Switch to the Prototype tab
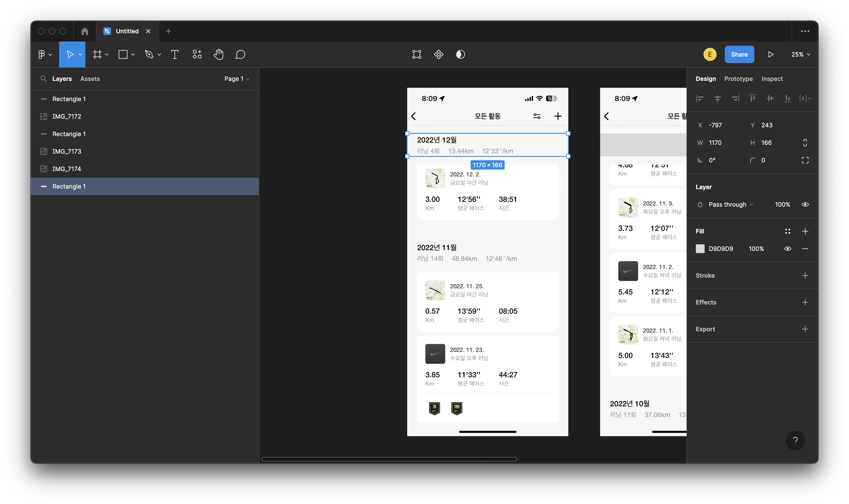This screenshot has width=849, height=504. [x=738, y=79]
